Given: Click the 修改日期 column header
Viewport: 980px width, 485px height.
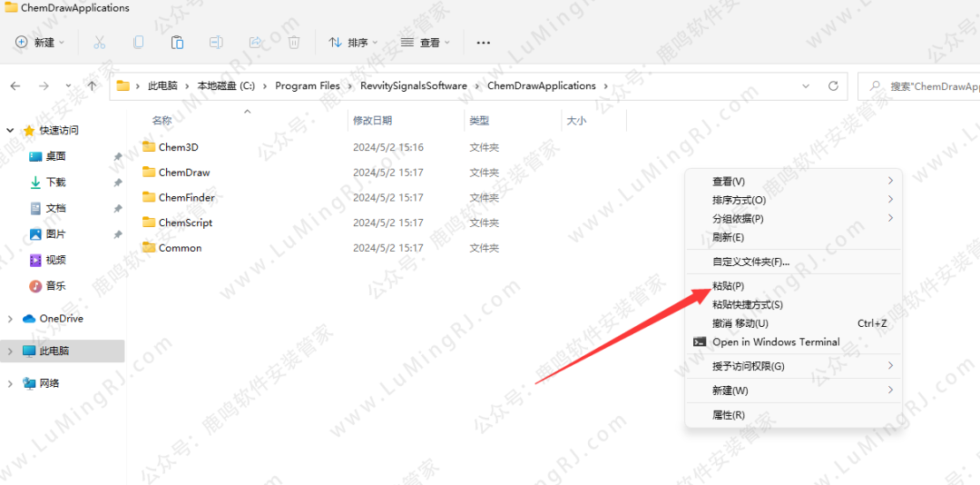Looking at the screenshot, I should click(x=372, y=121).
